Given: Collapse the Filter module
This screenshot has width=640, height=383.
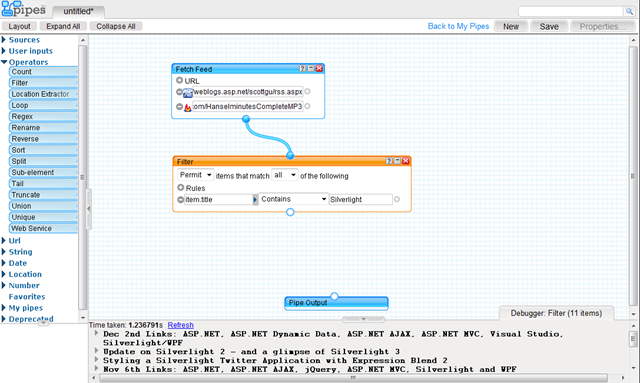Looking at the screenshot, I should click(397, 161).
